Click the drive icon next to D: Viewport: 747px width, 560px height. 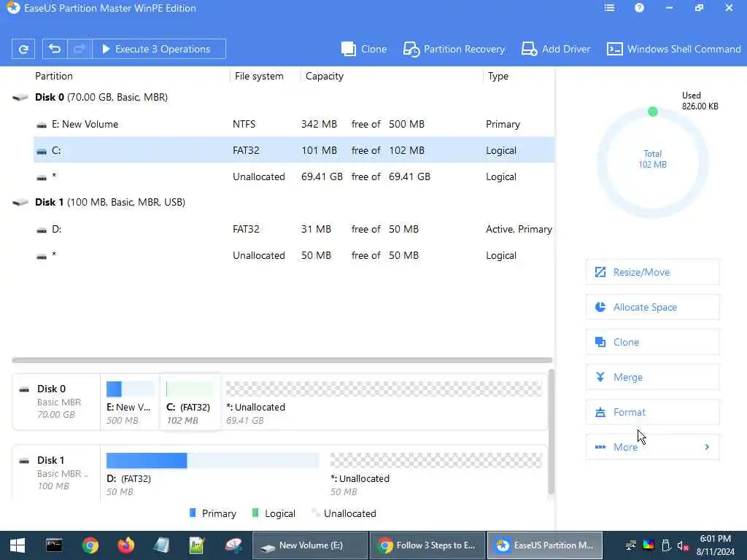(42, 230)
